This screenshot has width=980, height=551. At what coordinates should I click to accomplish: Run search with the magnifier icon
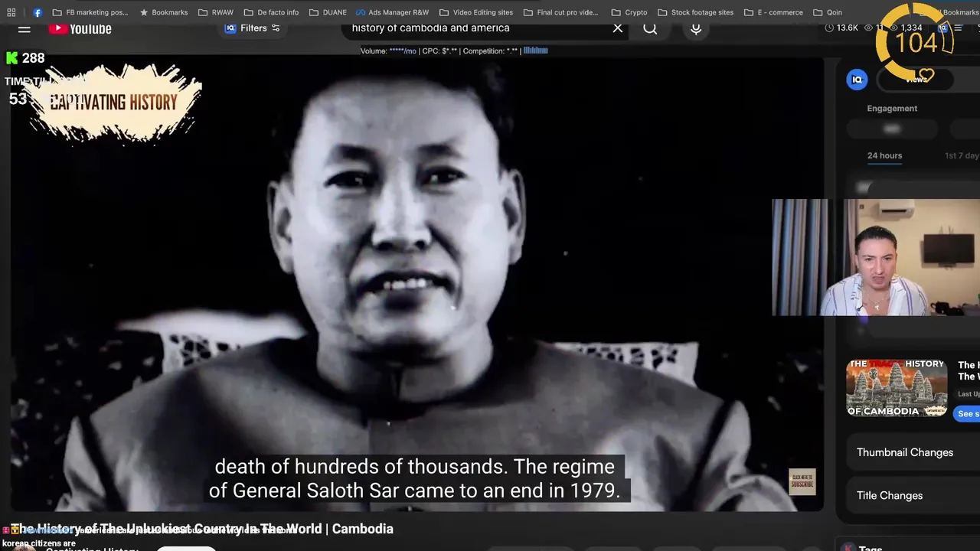coord(650,28)
